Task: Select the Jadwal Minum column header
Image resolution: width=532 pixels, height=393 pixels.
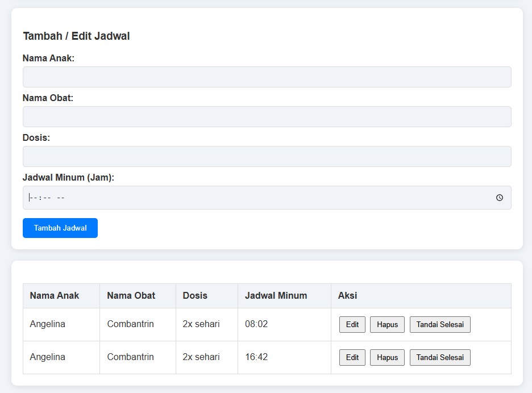Action: (x=284, y=296)
